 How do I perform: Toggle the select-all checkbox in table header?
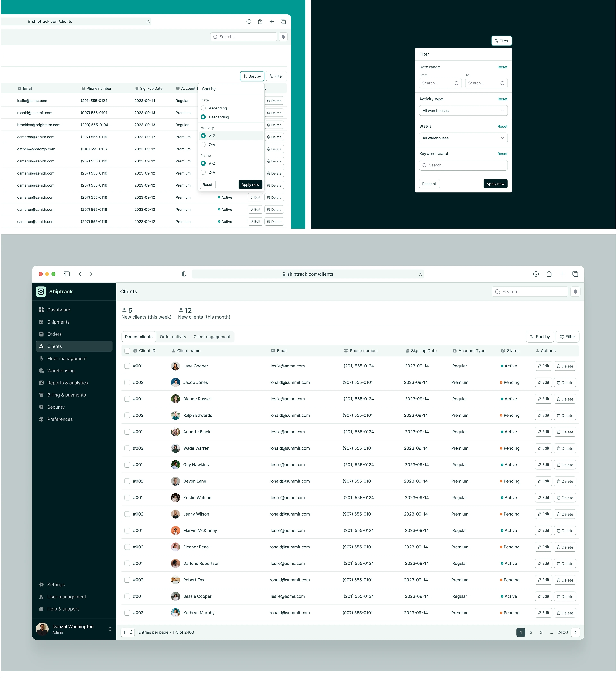coord(127,351)
